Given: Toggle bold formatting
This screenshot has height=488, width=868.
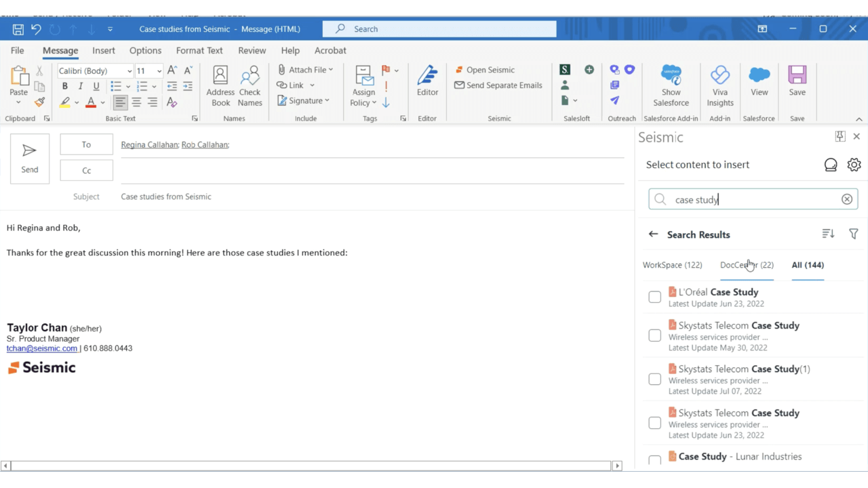Looking at the screenshot, I should tap(65, 86).
